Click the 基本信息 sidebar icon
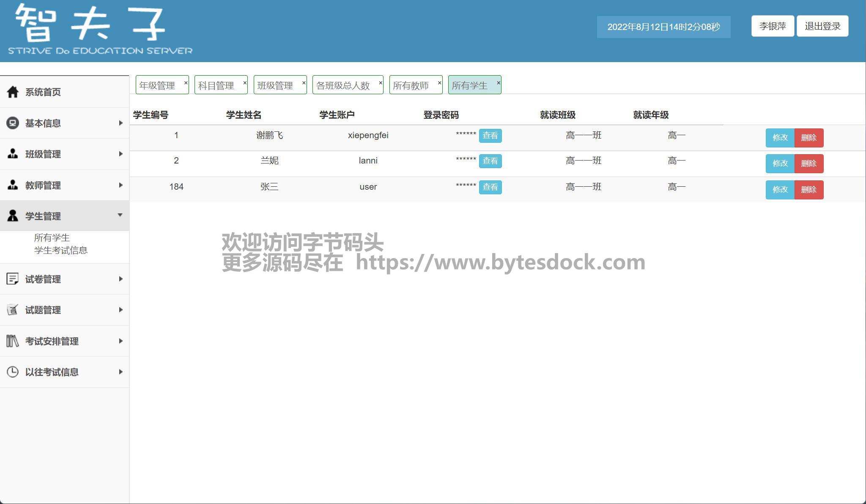Viewport: 866px width, 504px height. (x=13, y=123)
